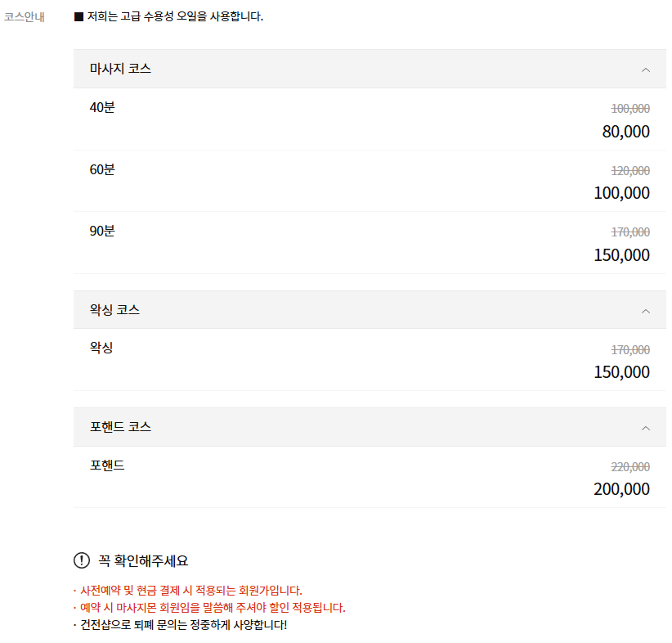Click the 90분 massage course label

101,231
